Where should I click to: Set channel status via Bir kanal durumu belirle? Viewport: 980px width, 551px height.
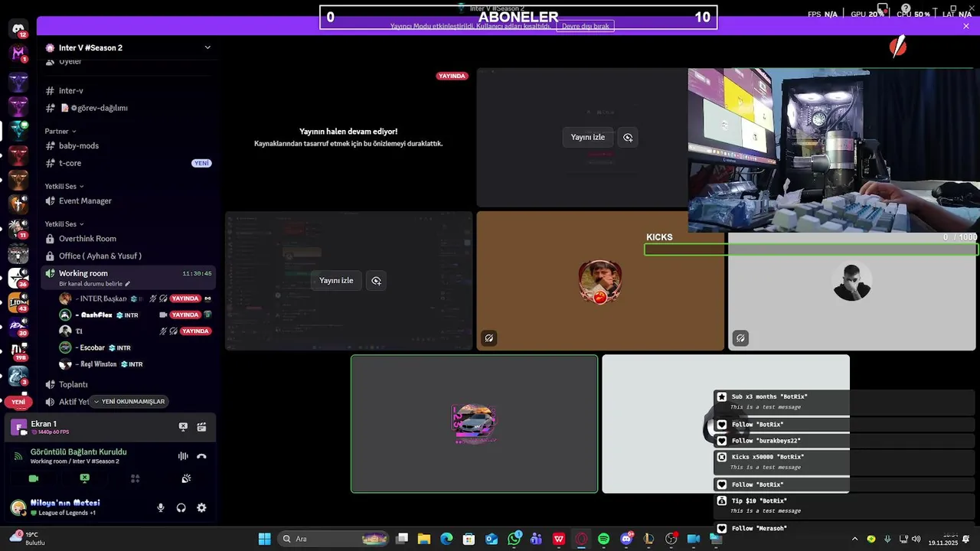(x=94, y=284)
